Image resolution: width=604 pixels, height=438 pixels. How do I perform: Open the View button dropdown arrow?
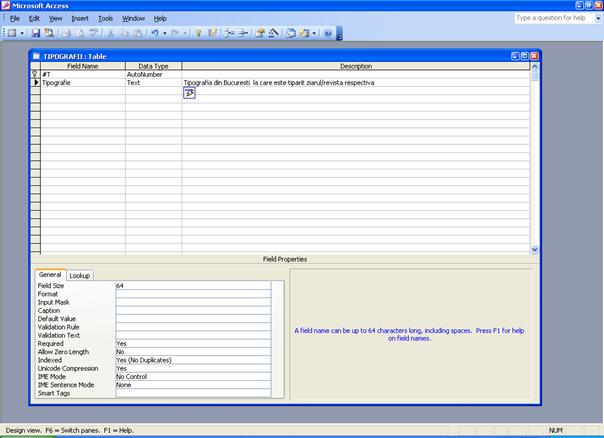[x=22, y=33]
